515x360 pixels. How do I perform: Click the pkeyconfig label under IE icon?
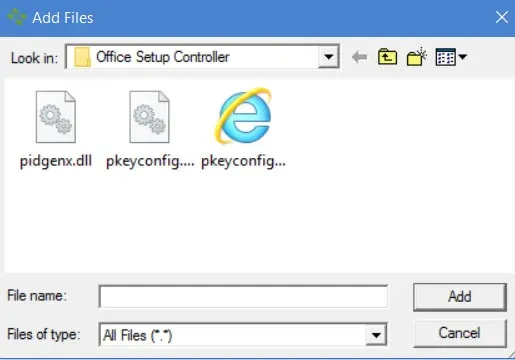[x=243, y=162]
